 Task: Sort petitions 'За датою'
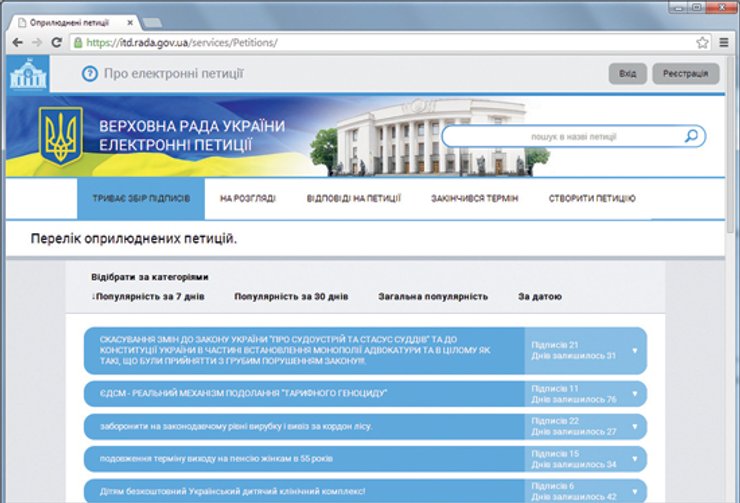pos(539,297)
